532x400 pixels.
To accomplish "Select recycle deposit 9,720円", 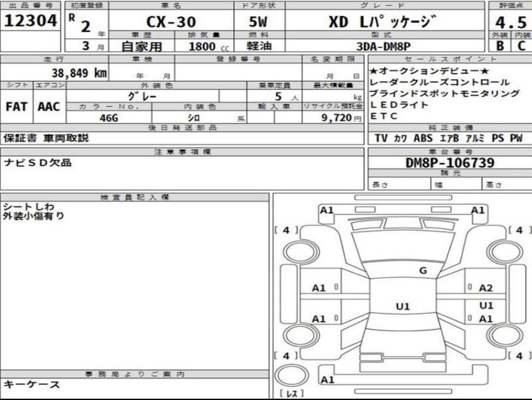I will tap(342, 118).
